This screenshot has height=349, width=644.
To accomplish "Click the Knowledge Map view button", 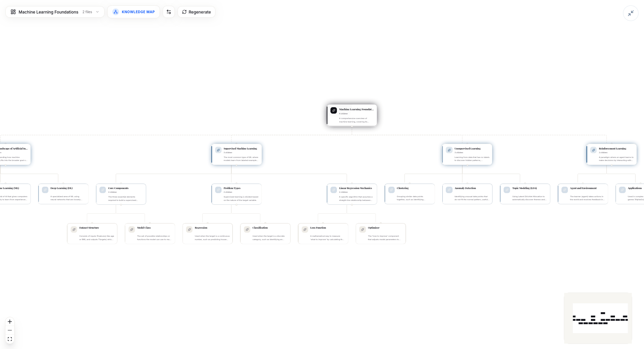I will click(x=134, y=12).
